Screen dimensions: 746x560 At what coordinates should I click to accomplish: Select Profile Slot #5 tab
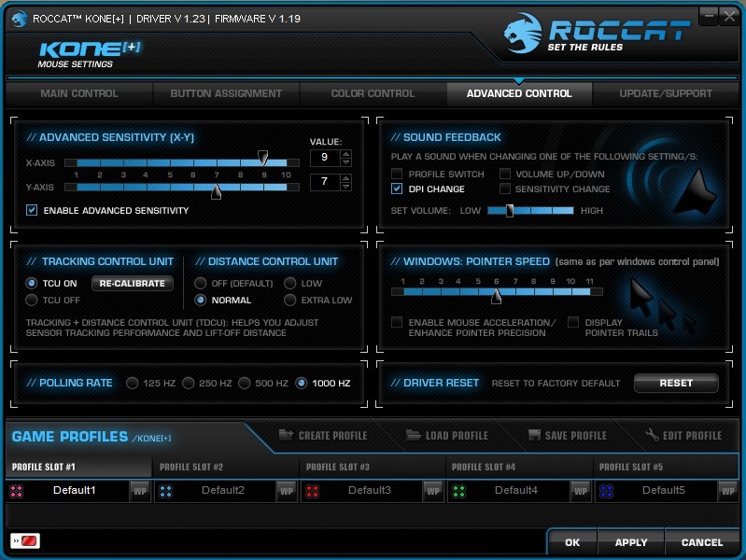click(666, 467)
